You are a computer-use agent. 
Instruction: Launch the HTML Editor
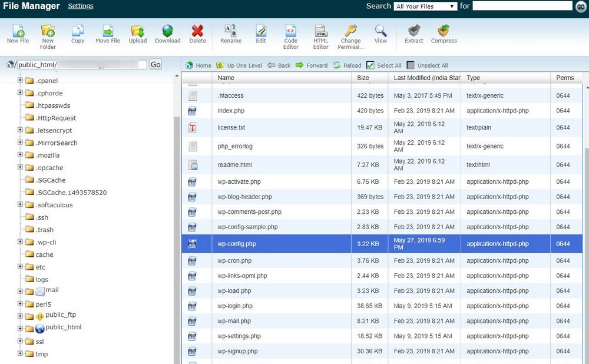point(321,37)
